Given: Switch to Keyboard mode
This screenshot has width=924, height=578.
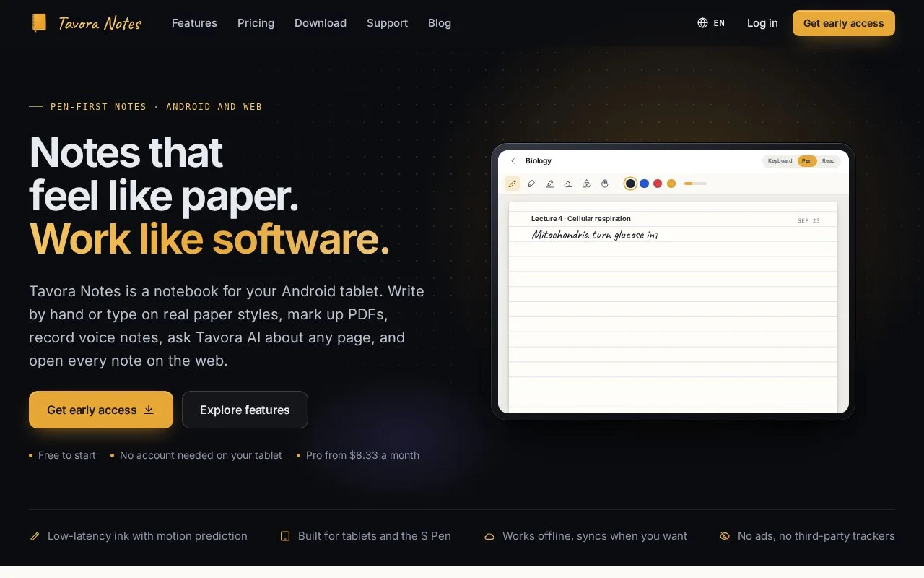Looking at the screenshot, I should click(780, 161).
